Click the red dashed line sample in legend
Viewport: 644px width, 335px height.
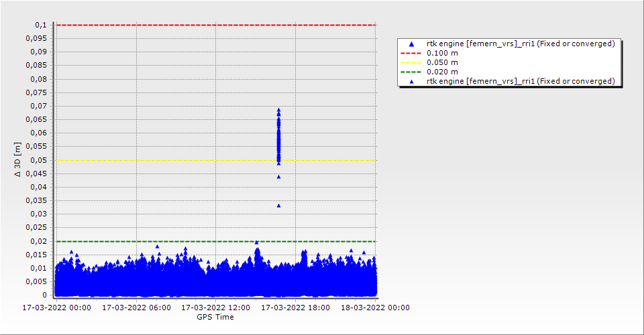point(411,53)
